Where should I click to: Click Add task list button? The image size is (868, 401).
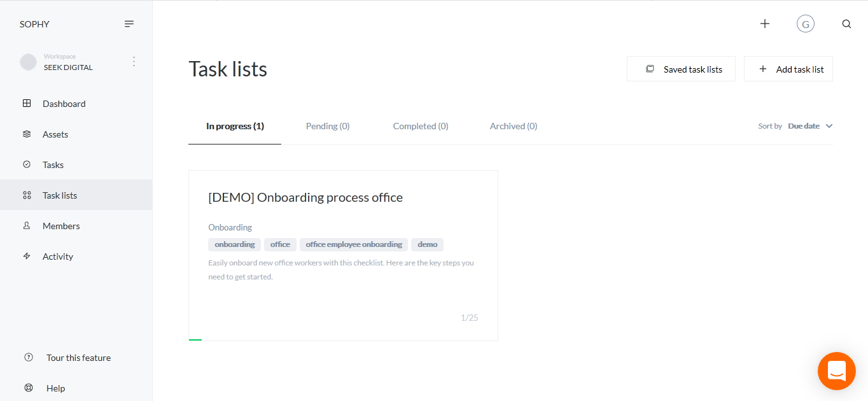click(788, 69)
